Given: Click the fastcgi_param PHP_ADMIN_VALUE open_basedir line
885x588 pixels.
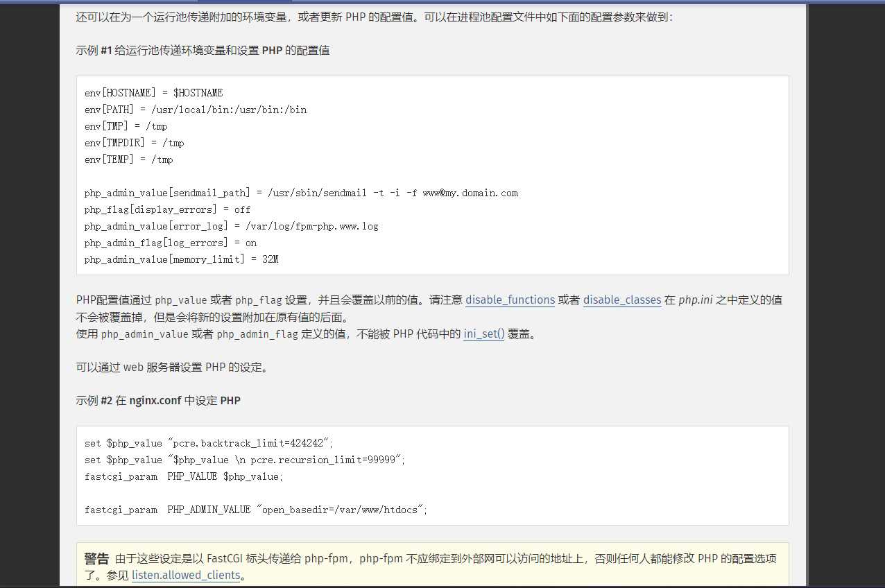Looking at the screenshot, I should coord(256,510).
